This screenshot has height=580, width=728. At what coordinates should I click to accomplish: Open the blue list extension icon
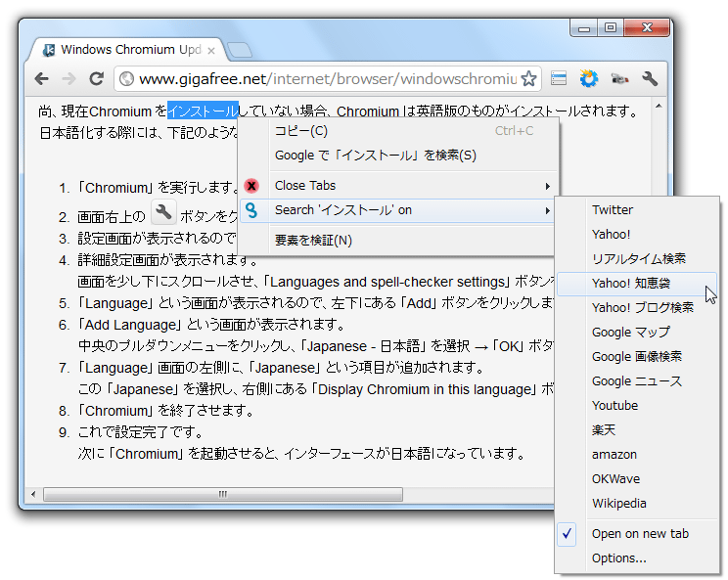[559, 79]
